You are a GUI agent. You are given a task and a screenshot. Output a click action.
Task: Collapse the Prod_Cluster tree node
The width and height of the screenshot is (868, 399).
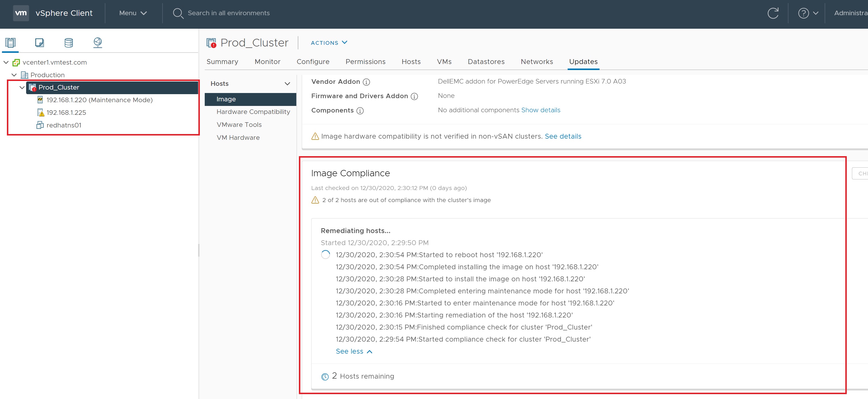[22, 87]
